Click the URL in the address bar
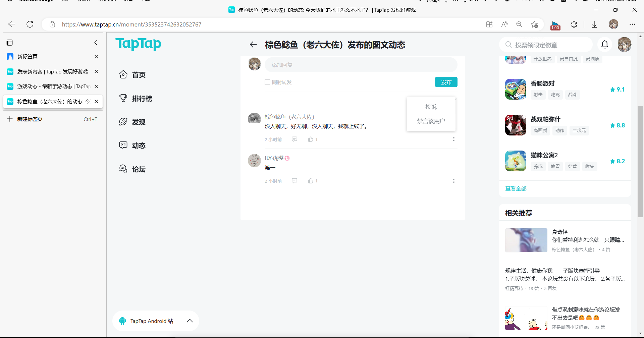This screenshot has height=338, width=644. 131,24
